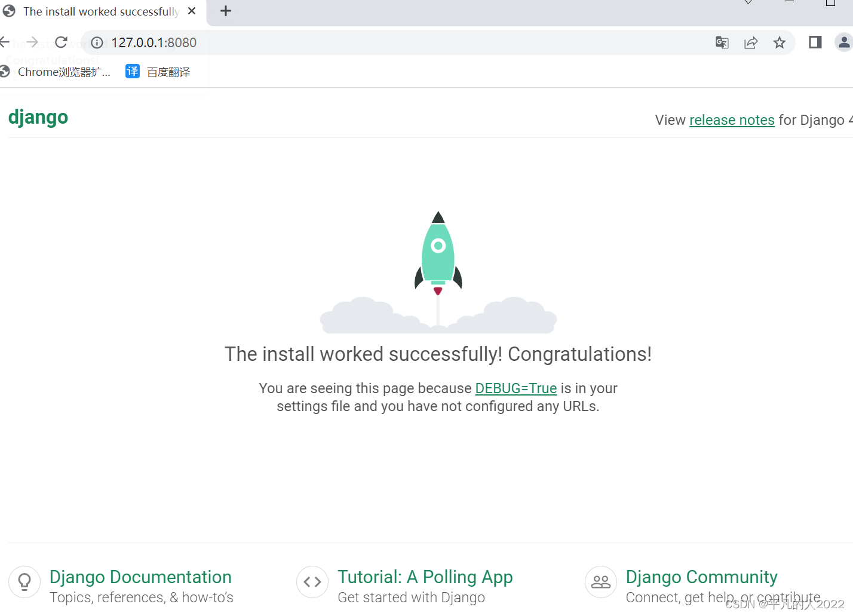This screenshot has height=616, width=853.
Task: Open the user profile avatar icon
Action: tap(843, 42)
